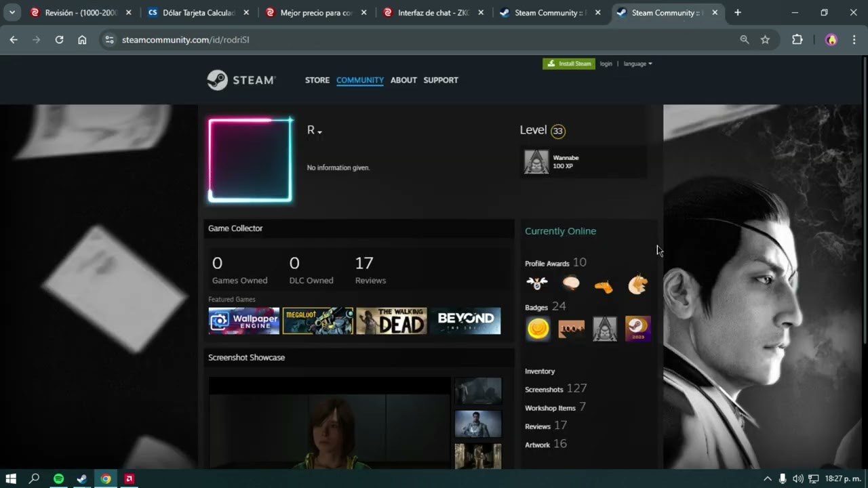868x488 pixels.
Task: Click the Steam 2023 badge icon
Action: click(x=638, y=329)
